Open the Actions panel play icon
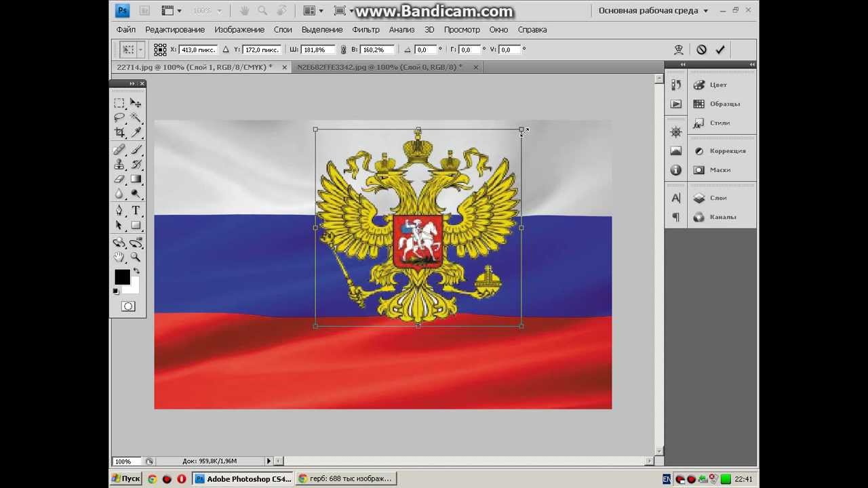The width and height of the screenshot is (868, 488). [x=675, y=104]
